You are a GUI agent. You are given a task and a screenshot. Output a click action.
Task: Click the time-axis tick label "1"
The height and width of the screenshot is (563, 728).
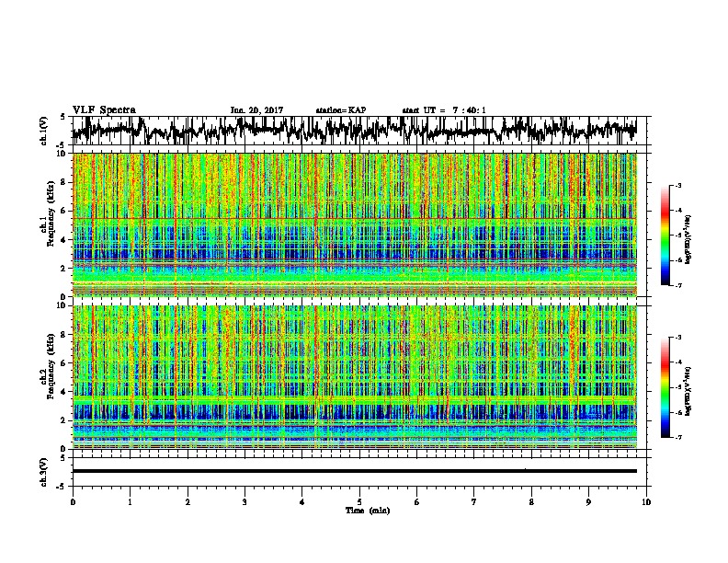tap(130, 502)
